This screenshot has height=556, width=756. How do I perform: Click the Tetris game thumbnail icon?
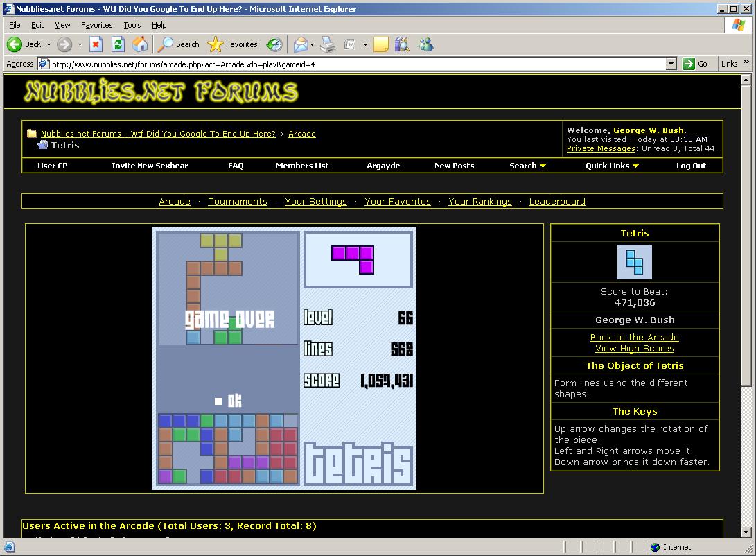[634, 262]
